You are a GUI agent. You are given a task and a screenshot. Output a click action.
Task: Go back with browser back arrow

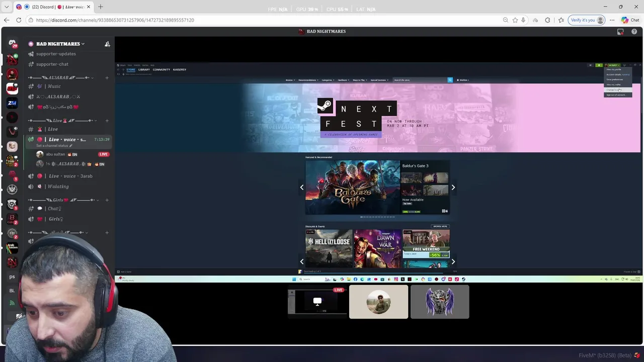pyautogui.click(x=7, y=20)
